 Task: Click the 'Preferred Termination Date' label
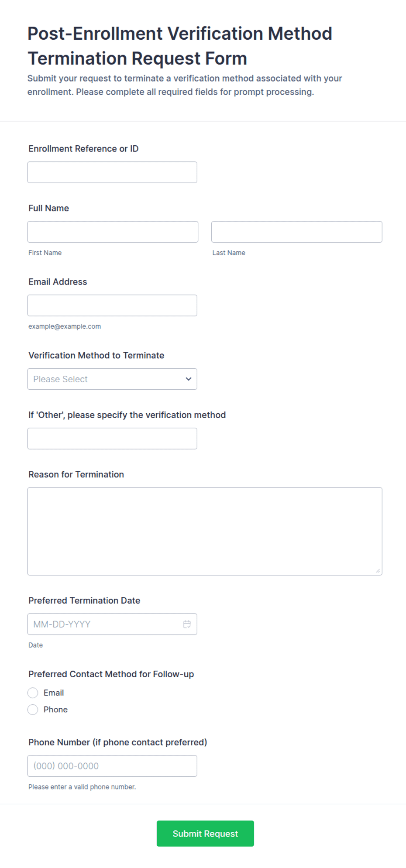click(x=84, y=600)
